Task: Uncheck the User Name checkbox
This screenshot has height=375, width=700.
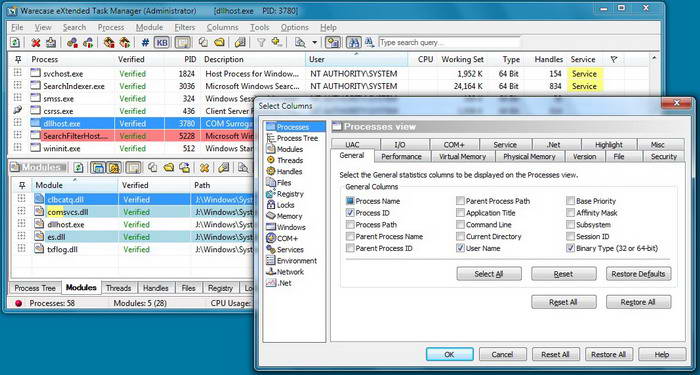Action: pyautogui.click(x=460, y=248)
